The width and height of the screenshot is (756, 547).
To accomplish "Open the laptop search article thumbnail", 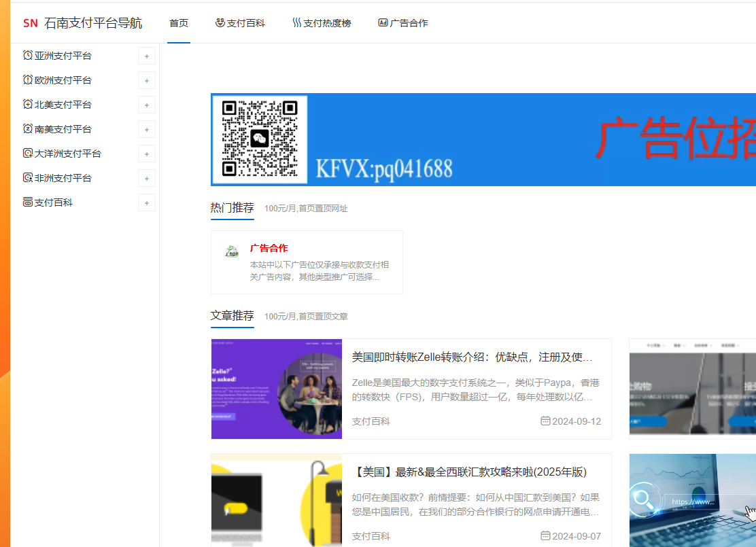I will click(692, 500).
